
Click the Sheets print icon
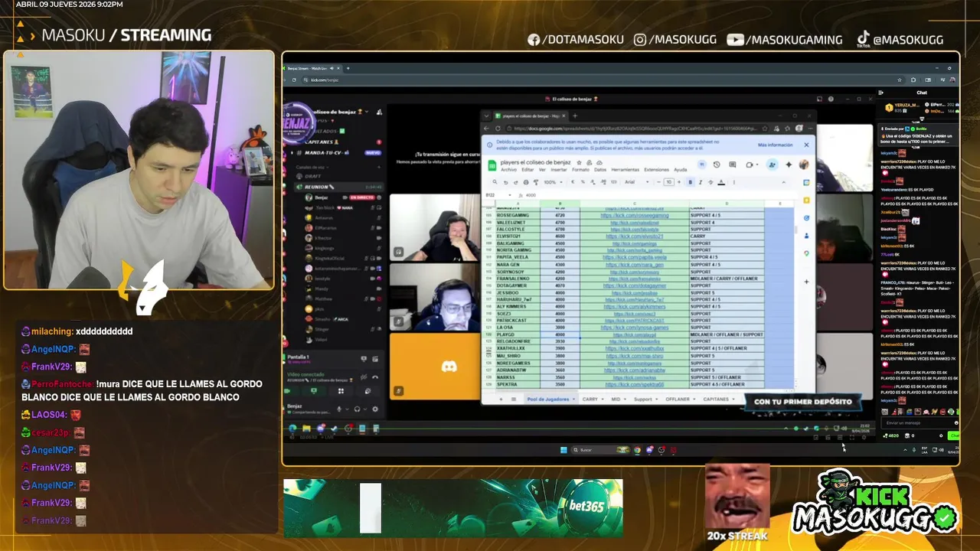(x=526, y=182)
